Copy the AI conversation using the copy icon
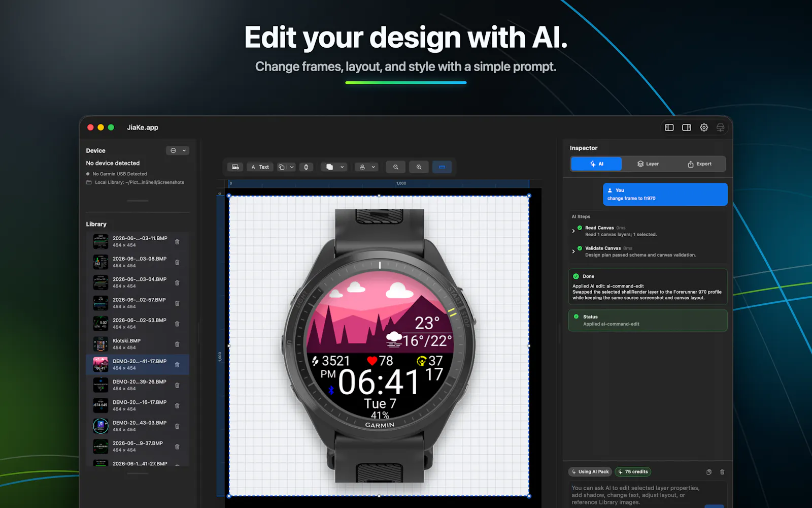 (709, 472)
